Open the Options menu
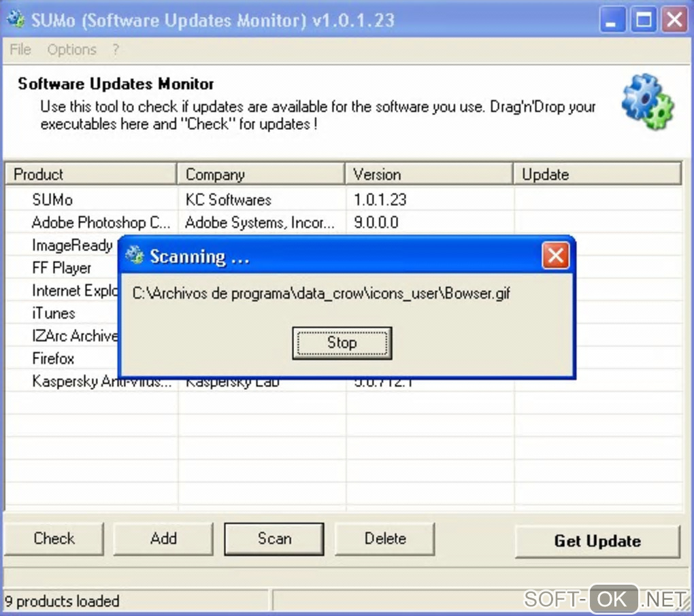 [71, 49]
